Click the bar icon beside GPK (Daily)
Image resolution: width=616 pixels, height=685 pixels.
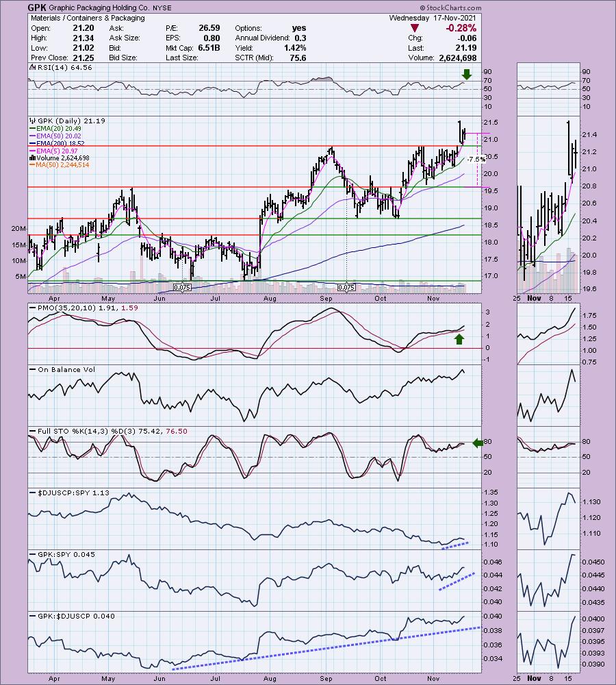33,121
